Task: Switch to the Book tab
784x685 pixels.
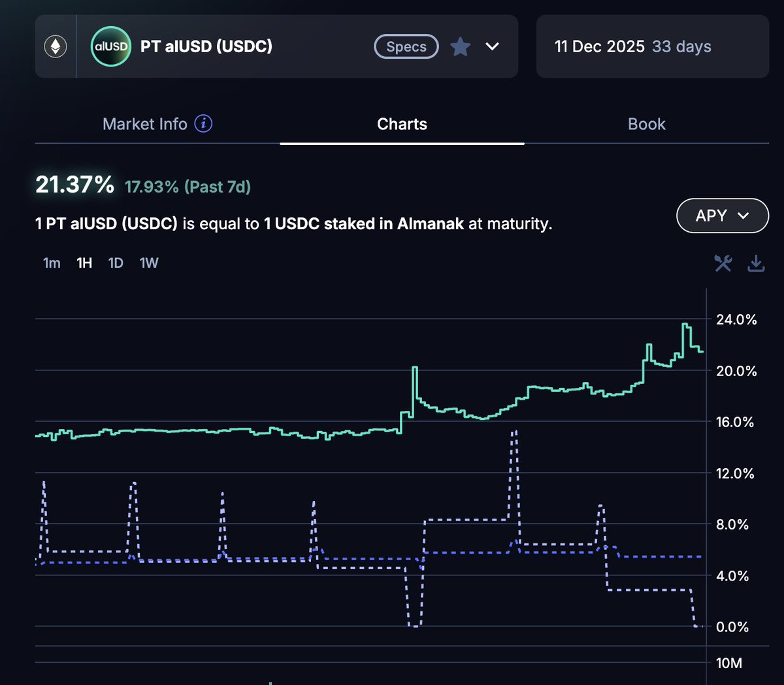Action: click(647, 124)
